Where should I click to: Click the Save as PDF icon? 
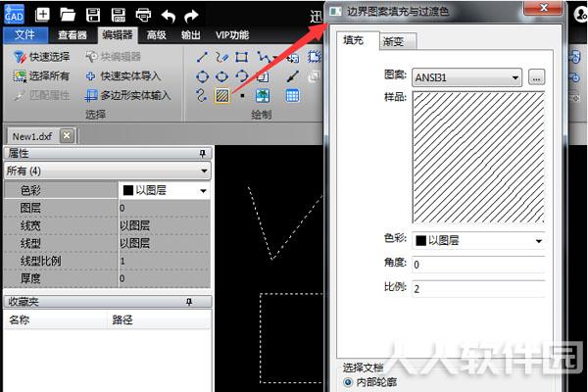pos(119,15)
